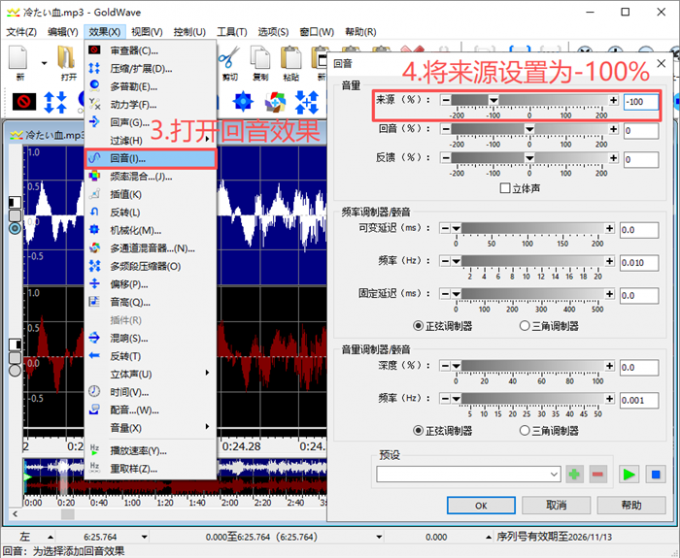
Task: Click the blue gear mechanize toolbar icon
Action: (243, 102)
